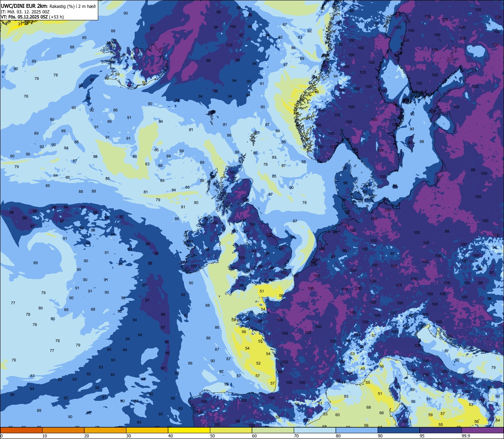504x439 pixels.
Task: Click the legend tick label 10
Action: (44, 436)
